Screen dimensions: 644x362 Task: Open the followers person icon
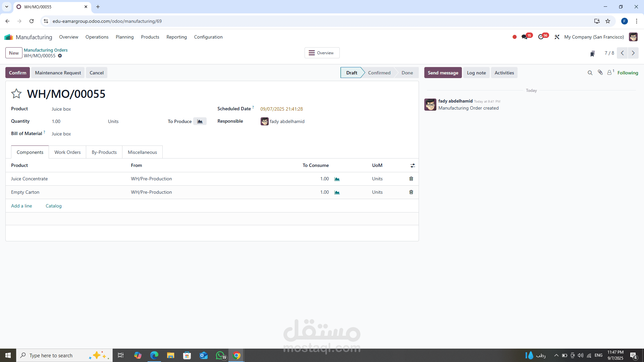609,72
